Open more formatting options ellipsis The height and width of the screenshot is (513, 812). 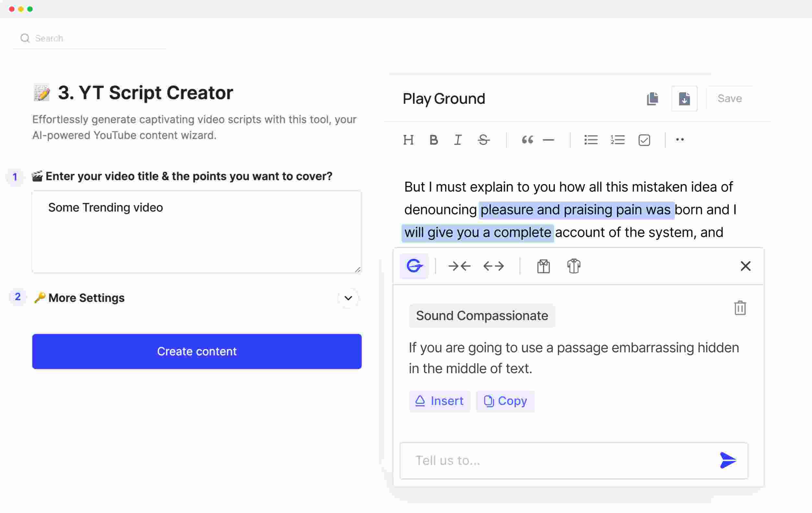coord(680,139)
